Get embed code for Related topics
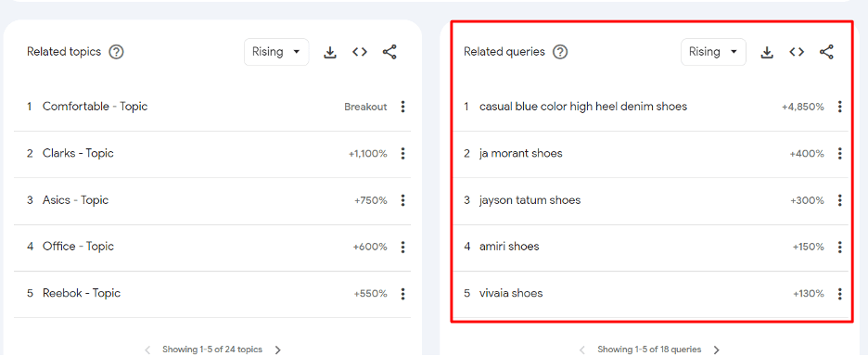 (360, 52)
